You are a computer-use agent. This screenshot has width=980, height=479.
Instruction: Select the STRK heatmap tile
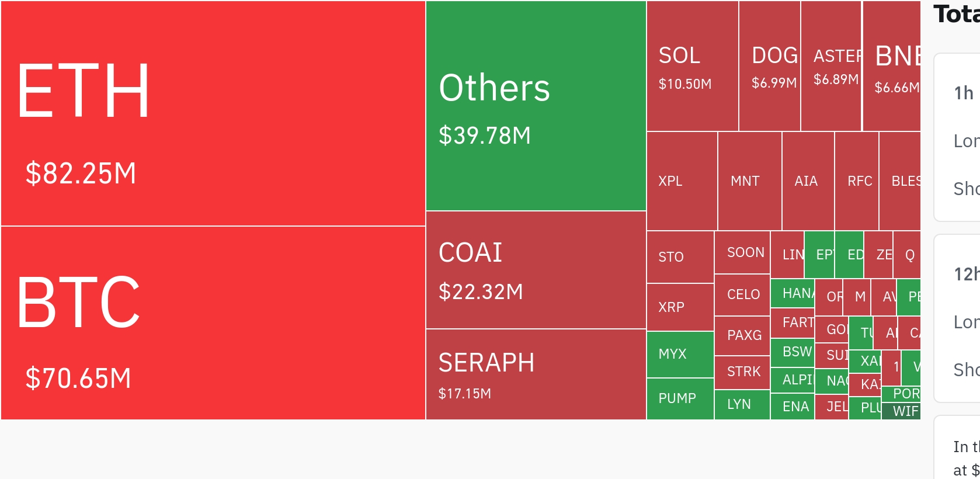click(742, 372)
